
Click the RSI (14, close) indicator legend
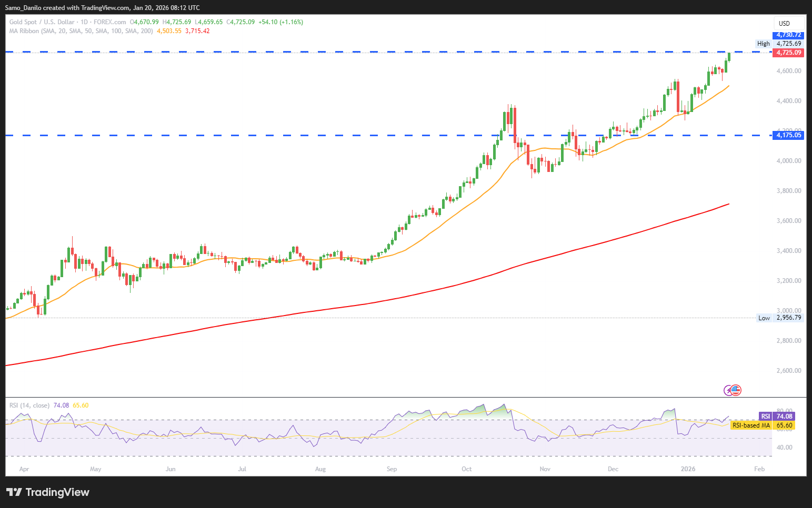29,405
